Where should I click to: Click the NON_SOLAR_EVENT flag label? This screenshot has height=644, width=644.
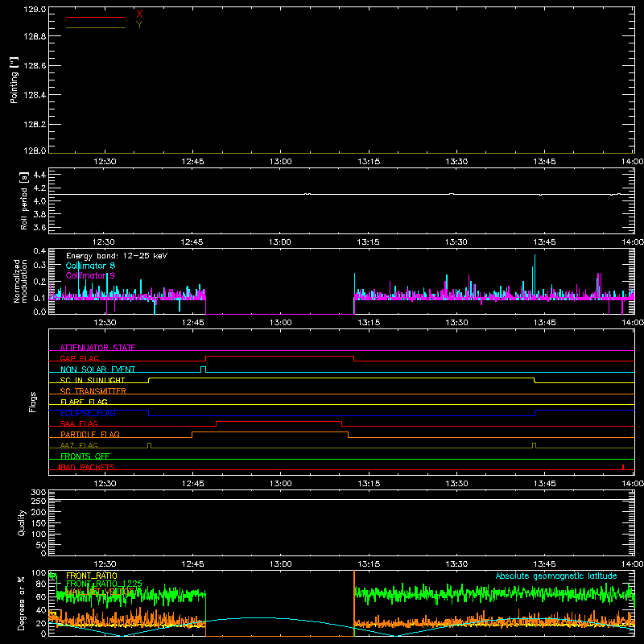[97, 369]
